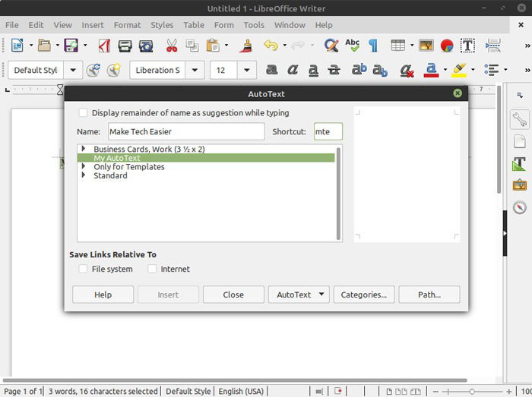The width and height of the screenshot is (532, 397).
Task: Open Find and Replace icon
Action: [x=331, y=46]
